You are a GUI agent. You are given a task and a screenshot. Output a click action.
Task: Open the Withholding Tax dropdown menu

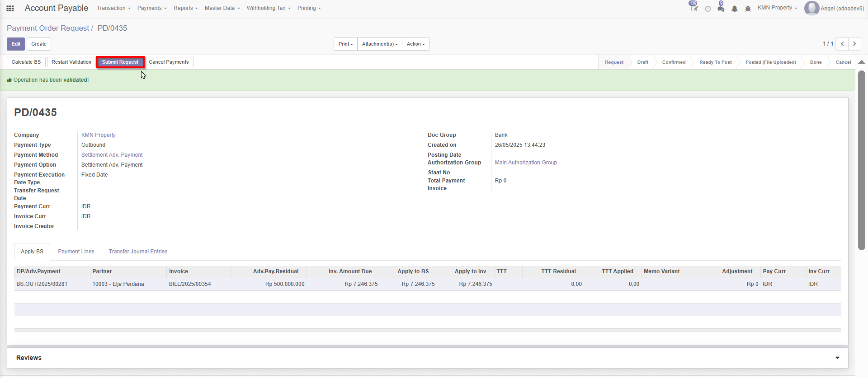(x=269, y=8)
